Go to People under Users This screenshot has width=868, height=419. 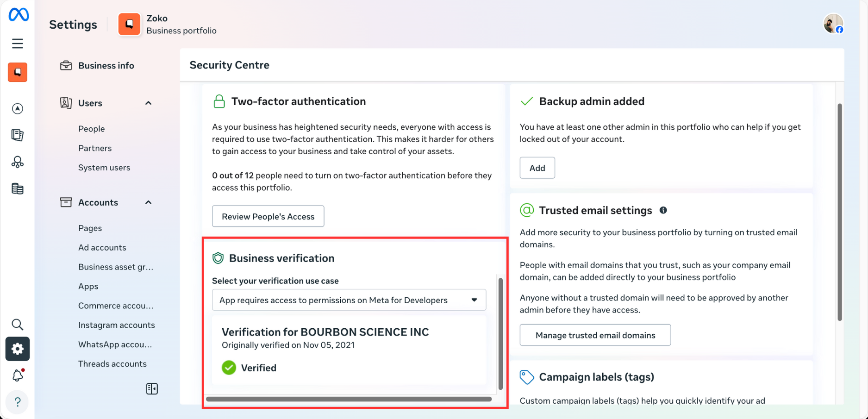tap(91, 129)
